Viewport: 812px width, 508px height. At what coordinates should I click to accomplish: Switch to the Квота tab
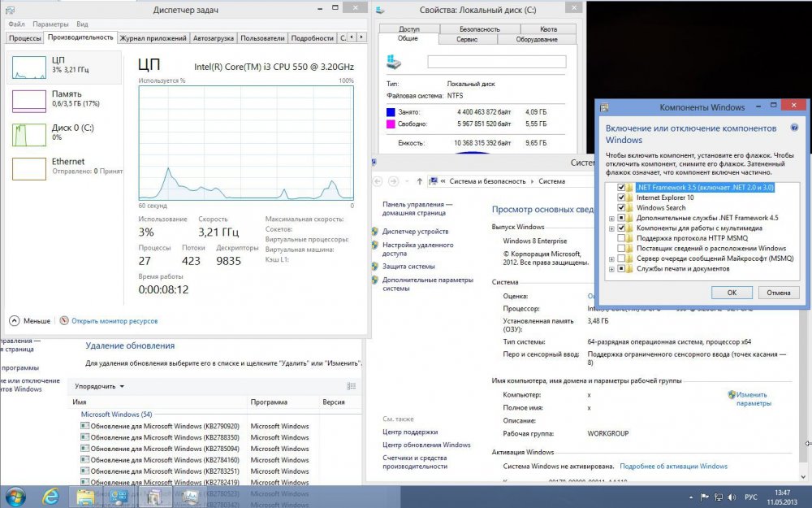coord(548,29)
